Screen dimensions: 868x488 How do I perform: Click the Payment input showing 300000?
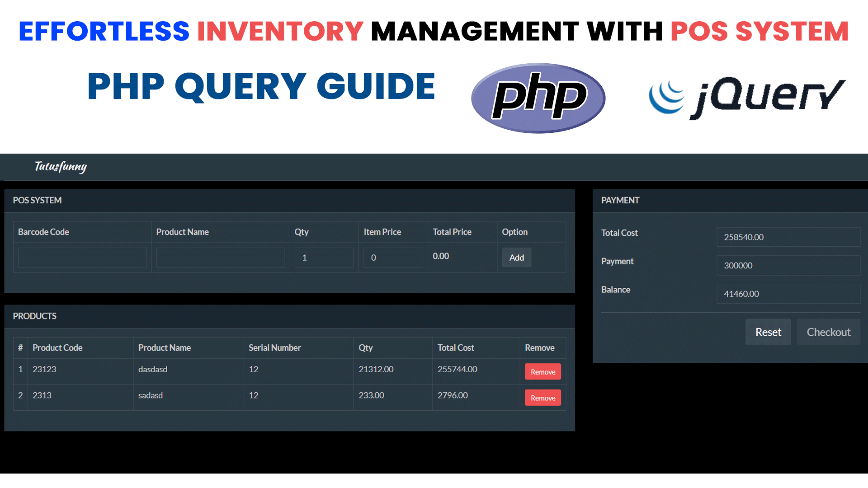click(788, 265)
